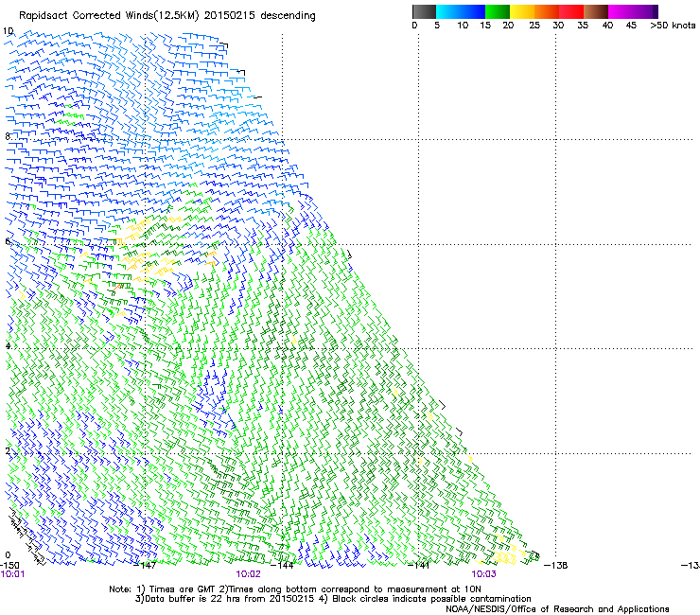
Task: Click the purple time label '10:02'
Action: (x=248, y=574)
